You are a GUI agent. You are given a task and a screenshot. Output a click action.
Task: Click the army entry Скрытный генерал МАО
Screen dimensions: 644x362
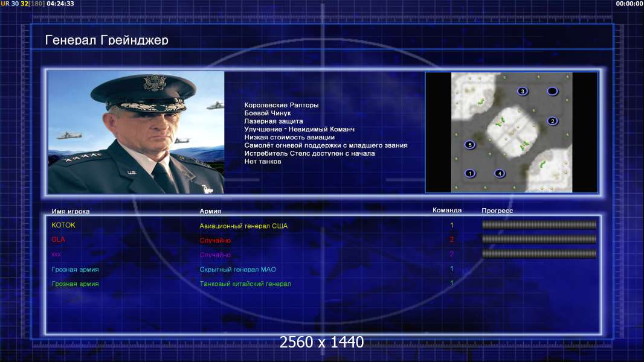(238, 269)
